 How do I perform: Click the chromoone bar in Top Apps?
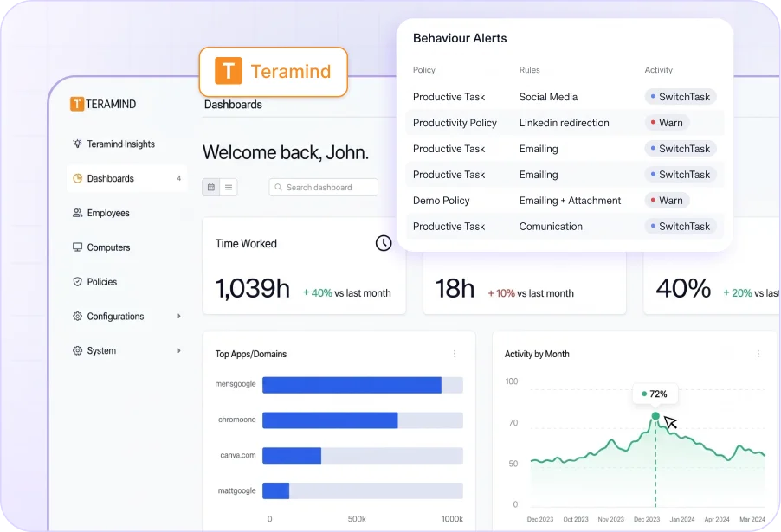[x=330, y=420]
